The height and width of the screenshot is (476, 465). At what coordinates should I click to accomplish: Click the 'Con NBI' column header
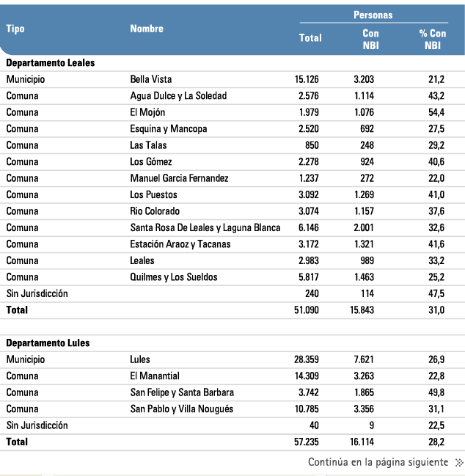tap(370, 39)
